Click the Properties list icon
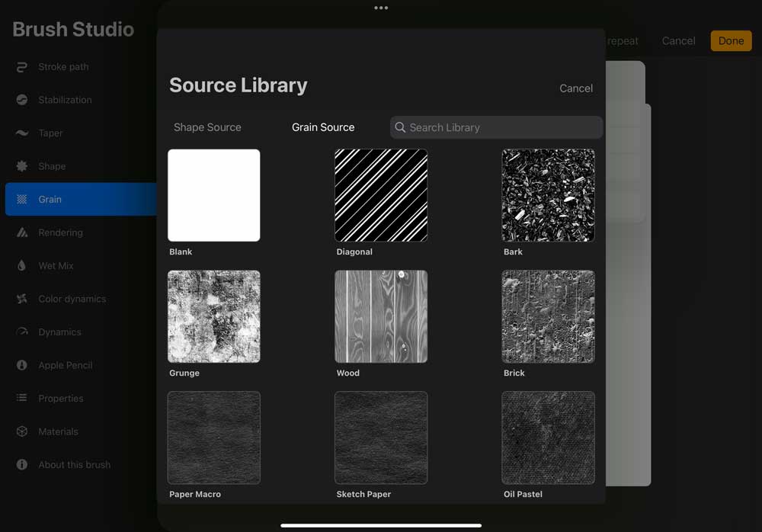The height and width of the screenshot is (532, 762). pos(22,399)
